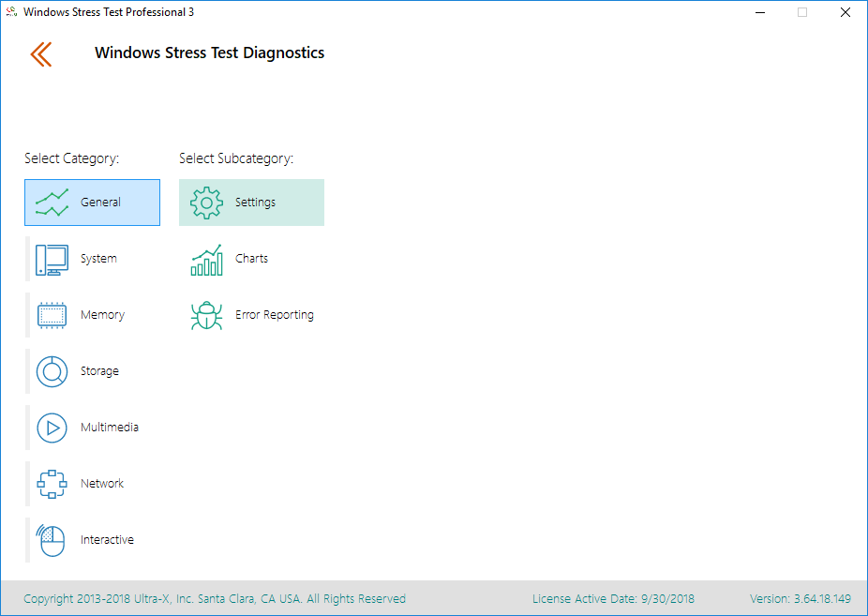Open the Error Reporting subcategory label

point(275,315)
